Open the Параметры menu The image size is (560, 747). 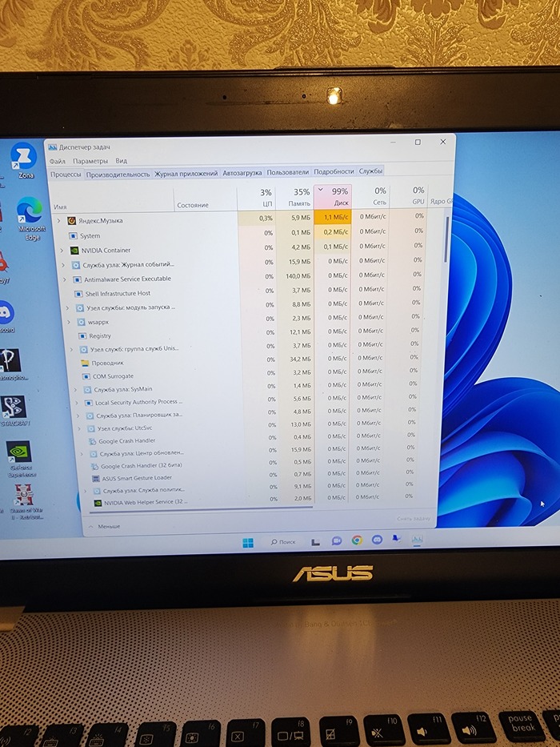(90, 161)
